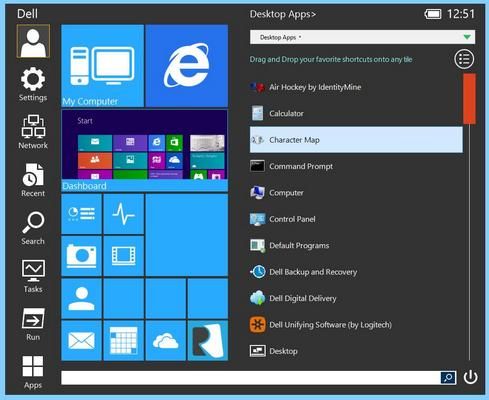Click the camera tile

pyautogui.click(x=82, y=256)
